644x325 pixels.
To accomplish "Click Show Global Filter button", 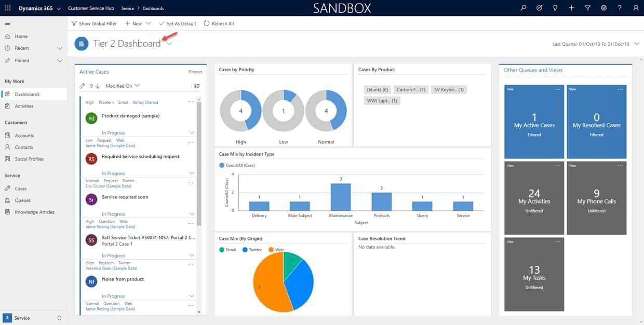I will pos(94,23).
